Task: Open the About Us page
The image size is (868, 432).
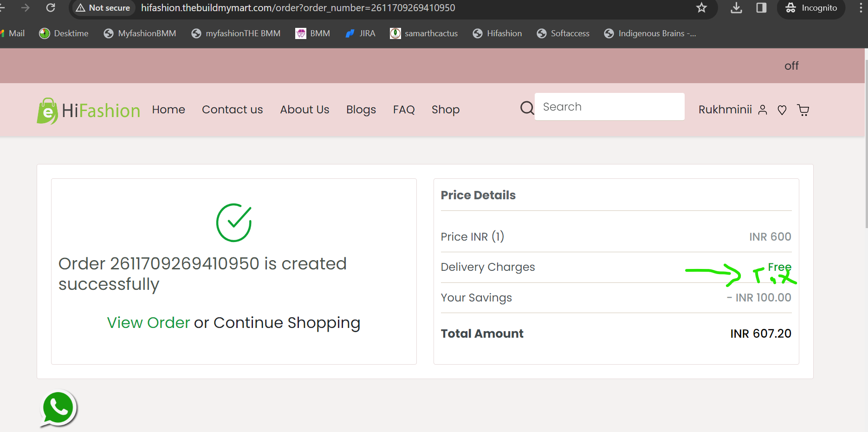Action: pos(304,110)
